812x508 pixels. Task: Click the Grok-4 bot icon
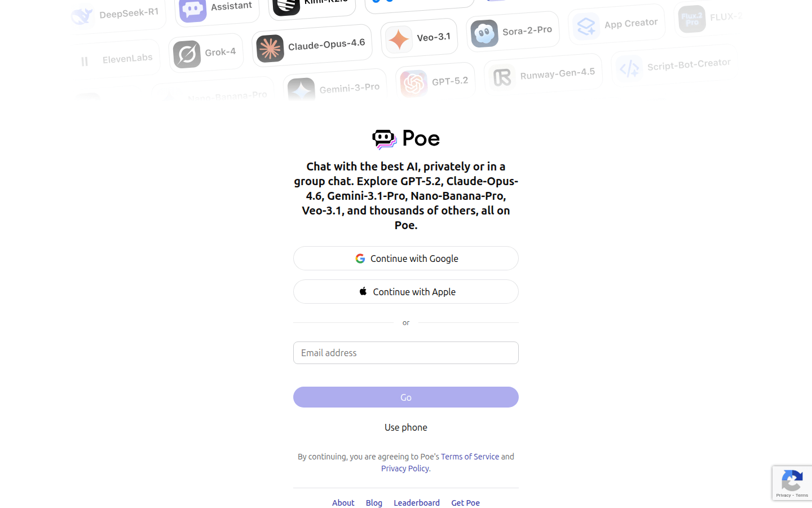pos(187,54)
